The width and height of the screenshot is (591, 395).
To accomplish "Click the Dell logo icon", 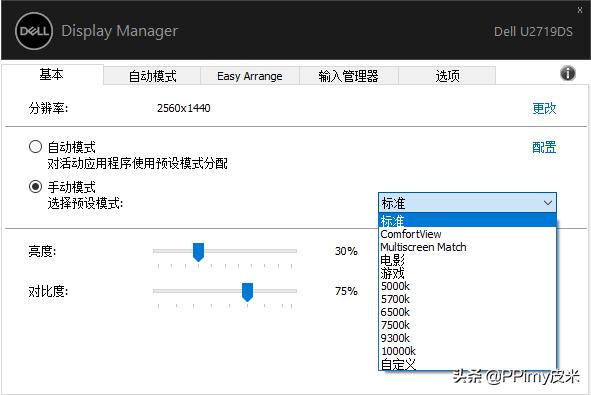I will click(x=34, y=31).
